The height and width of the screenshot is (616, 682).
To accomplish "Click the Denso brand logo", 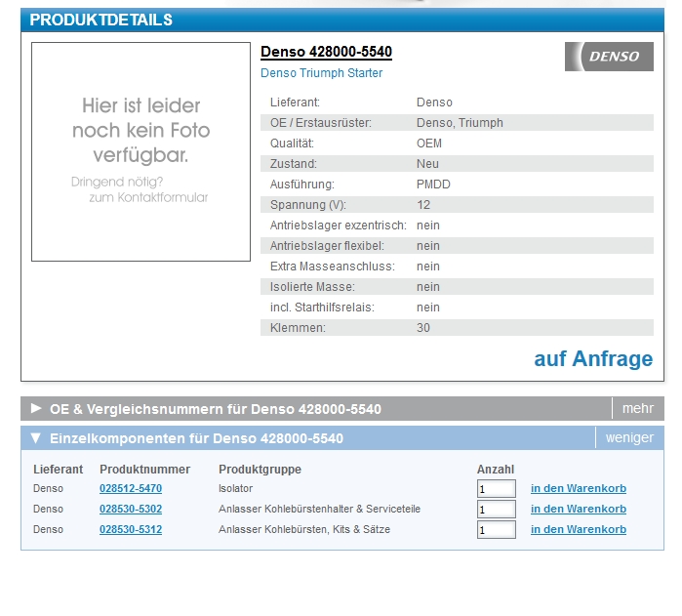I will click(x=608, y=57).
